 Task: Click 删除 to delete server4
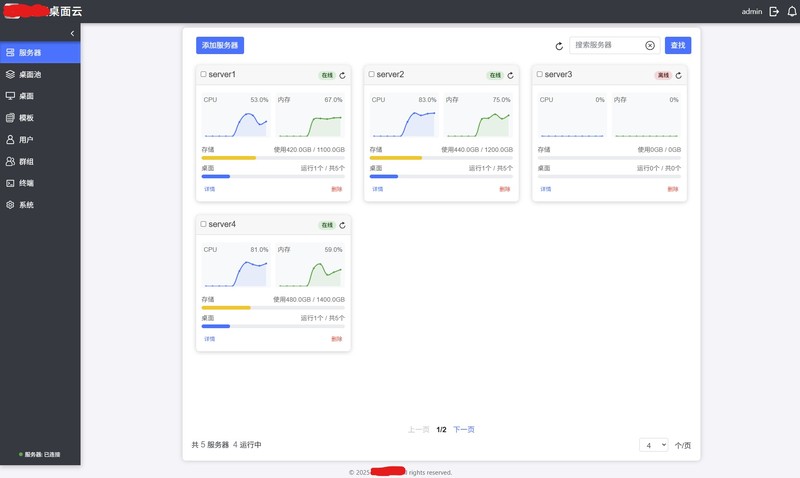coord(337,339)
